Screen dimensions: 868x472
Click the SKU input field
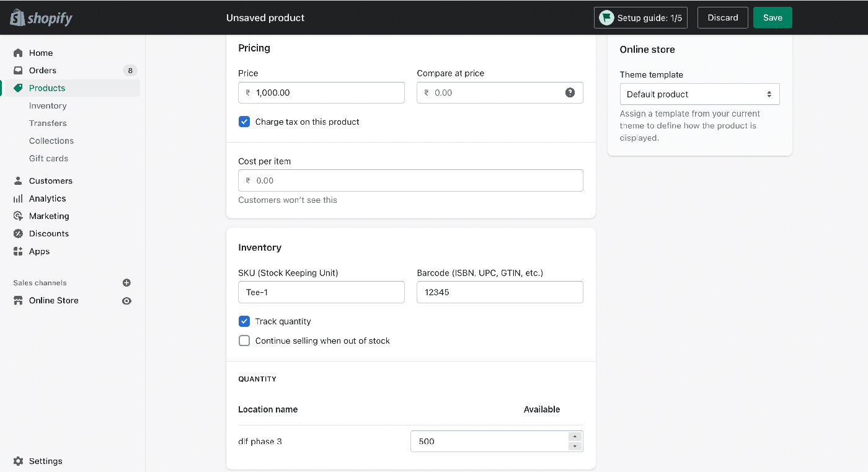[x=321, y=292]
